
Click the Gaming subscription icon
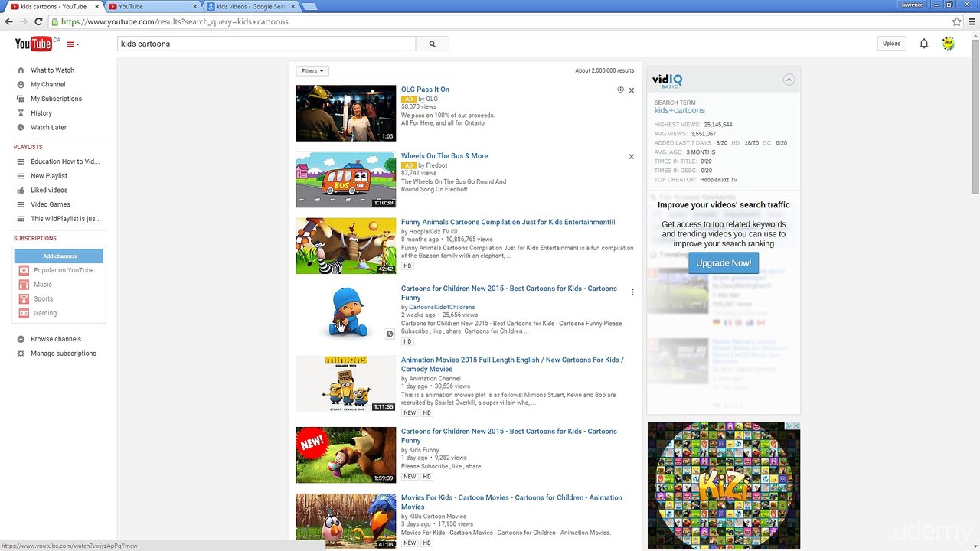[24, 313]
